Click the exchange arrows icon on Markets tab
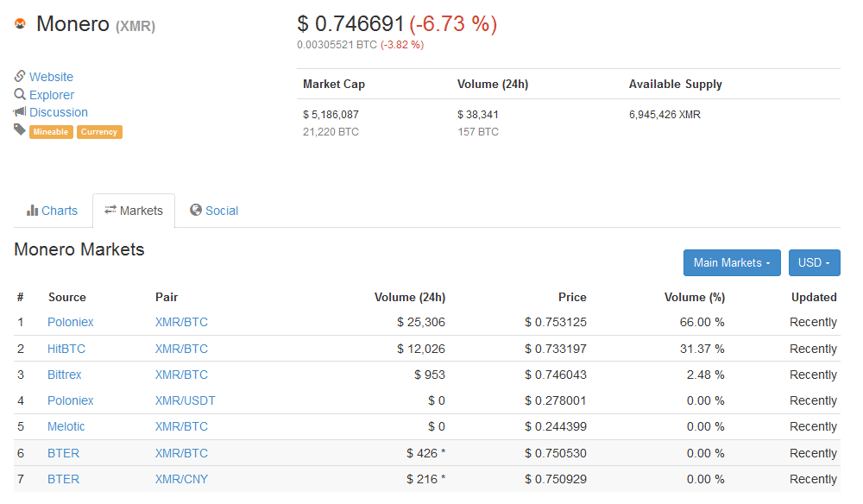Viewport: 863px width, 504px height. pos(110,210)
